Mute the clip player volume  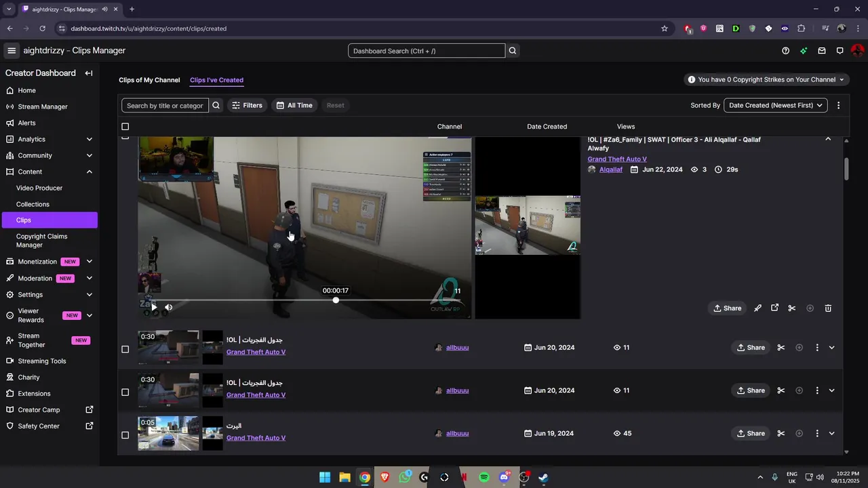169,307
